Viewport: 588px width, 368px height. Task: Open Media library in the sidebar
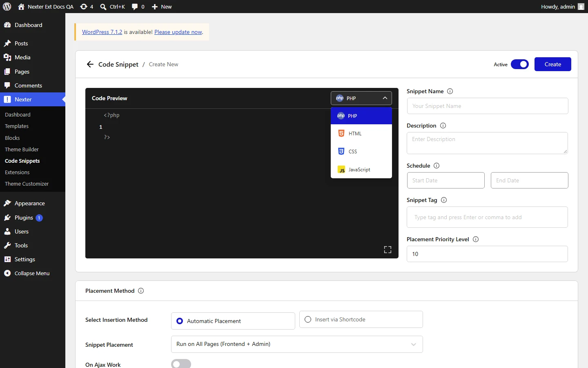click(x=33, y=57)
